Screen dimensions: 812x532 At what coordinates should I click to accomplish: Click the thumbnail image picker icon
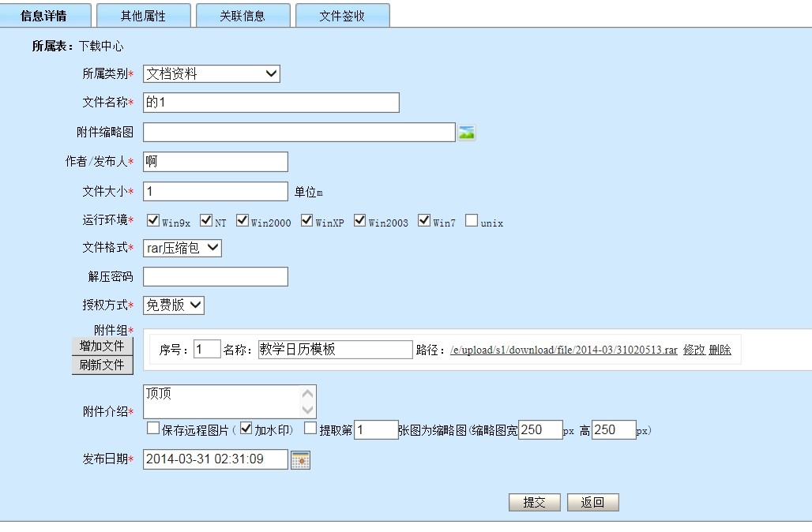click(x=467, y=133)
